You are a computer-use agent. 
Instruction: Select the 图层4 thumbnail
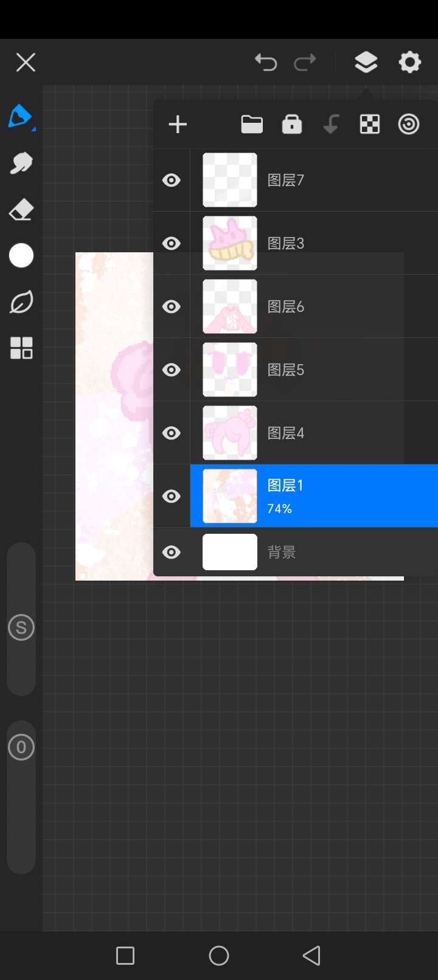(x=230, y=433)
